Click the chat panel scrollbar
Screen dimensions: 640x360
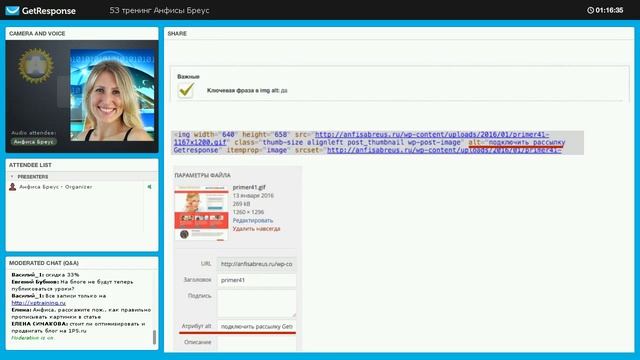tap(154, 337)
